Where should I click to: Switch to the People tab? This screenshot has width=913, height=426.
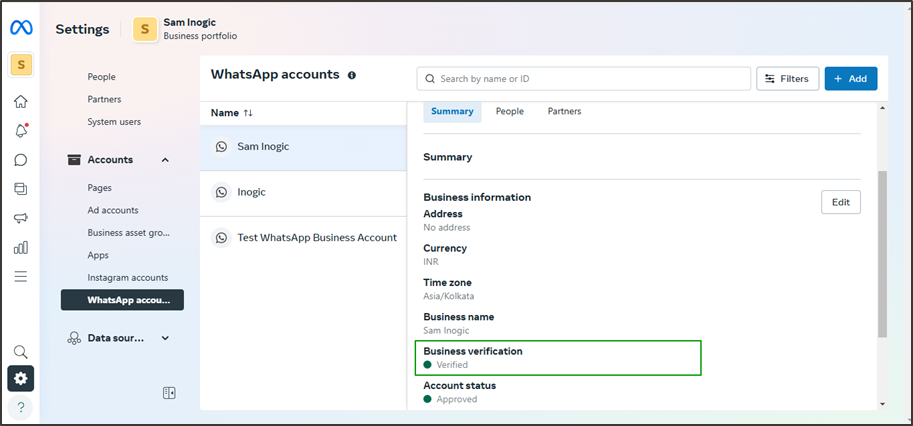click(x=509, y=111)
